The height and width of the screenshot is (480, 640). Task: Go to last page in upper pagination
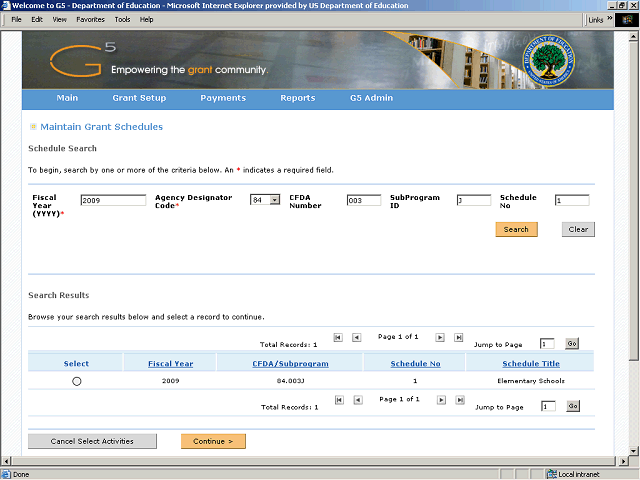(459, 338)
